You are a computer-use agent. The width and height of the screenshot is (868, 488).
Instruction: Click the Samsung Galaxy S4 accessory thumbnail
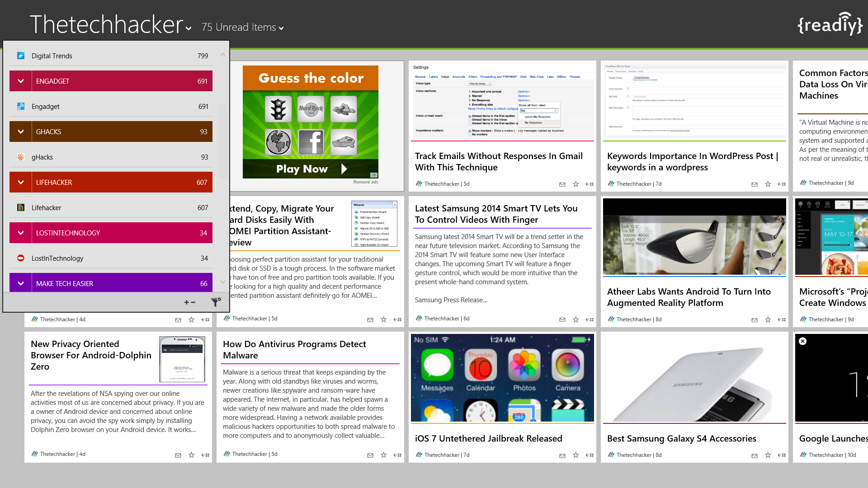[x=694, y=378]
